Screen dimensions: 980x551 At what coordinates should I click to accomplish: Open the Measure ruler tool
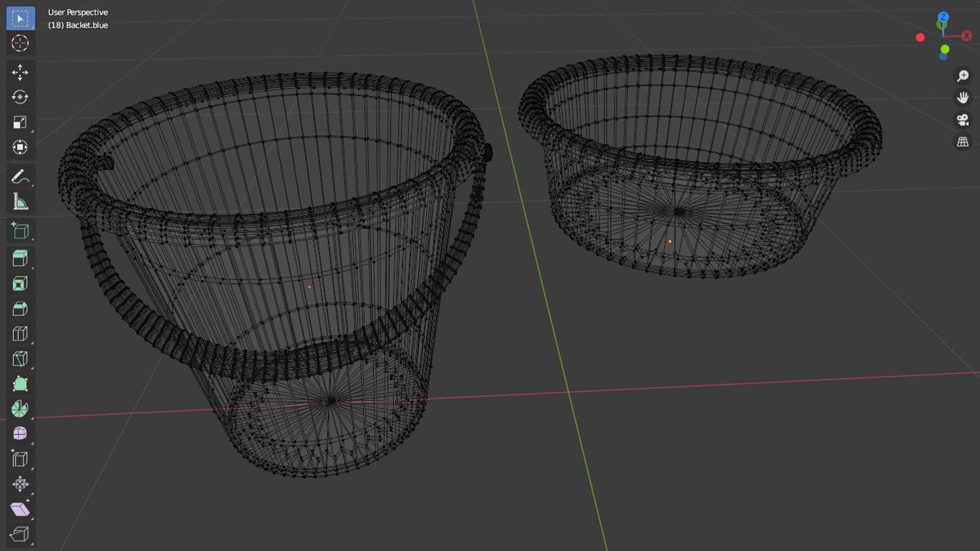(20, 202)
